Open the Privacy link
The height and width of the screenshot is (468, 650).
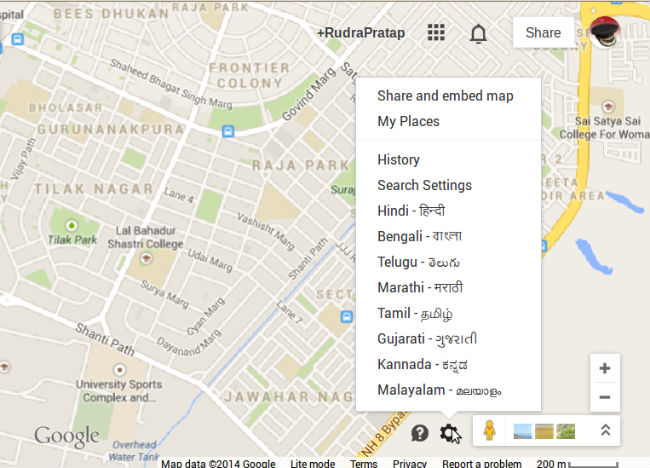(410, 463)
